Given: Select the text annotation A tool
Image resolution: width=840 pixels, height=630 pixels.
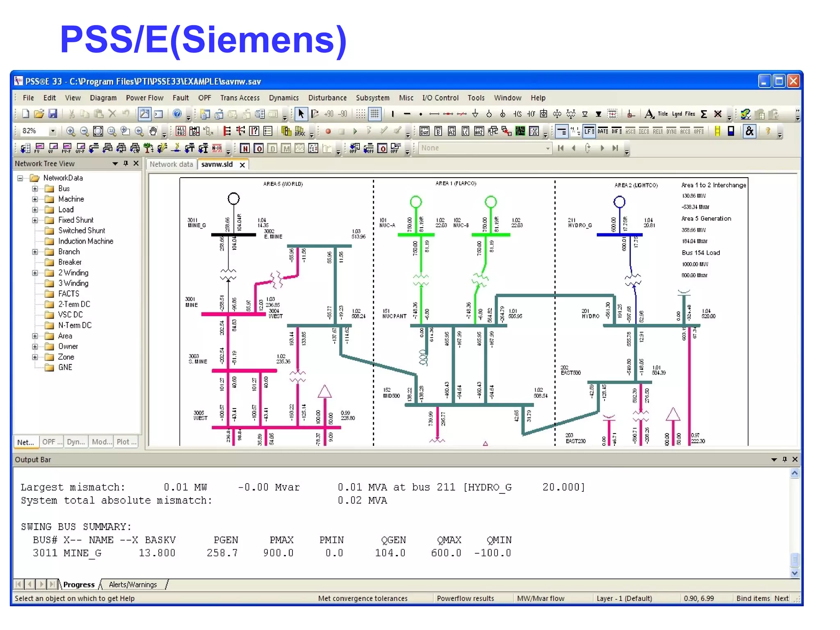Looking at the screenshot, I should [648, 114].
